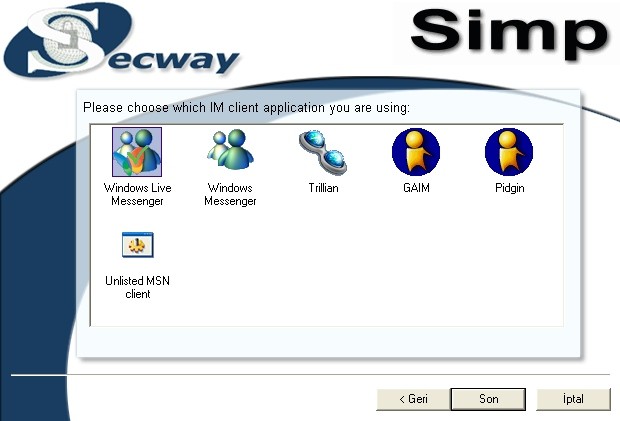The height and width of the screenshot is (421, 620).
Task: Go back with the Geri button
Action: click(x=413, y=399)
